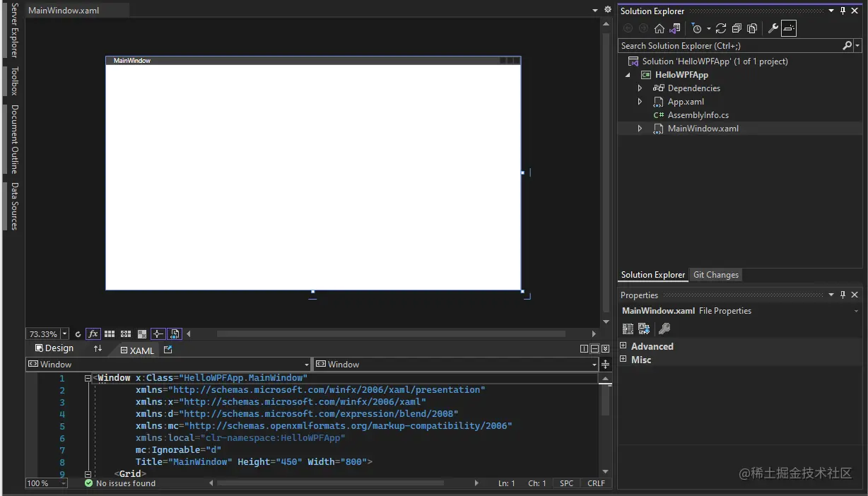Refresh the Solution Explorer view
The height and width of the screenshot is (496, 868).
pos(720,28)
